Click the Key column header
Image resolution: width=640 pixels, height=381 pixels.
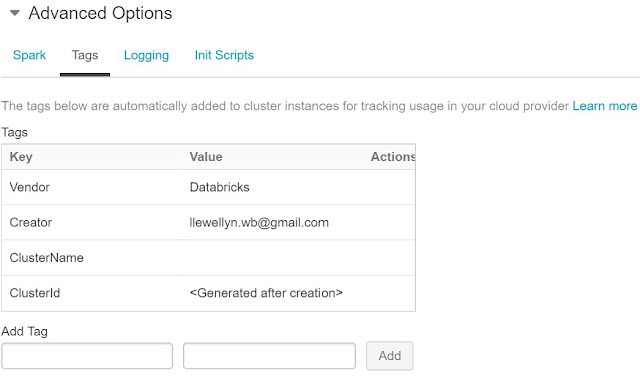point(21,157)
